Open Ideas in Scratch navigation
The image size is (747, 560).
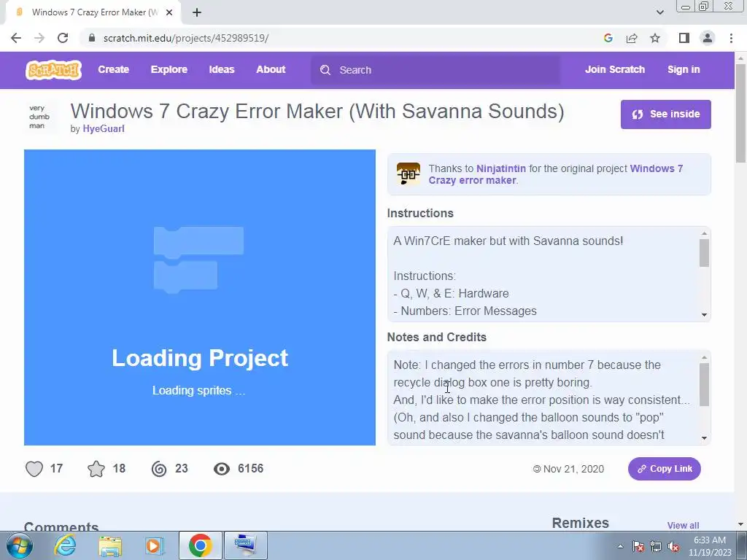tap(222, 69)
